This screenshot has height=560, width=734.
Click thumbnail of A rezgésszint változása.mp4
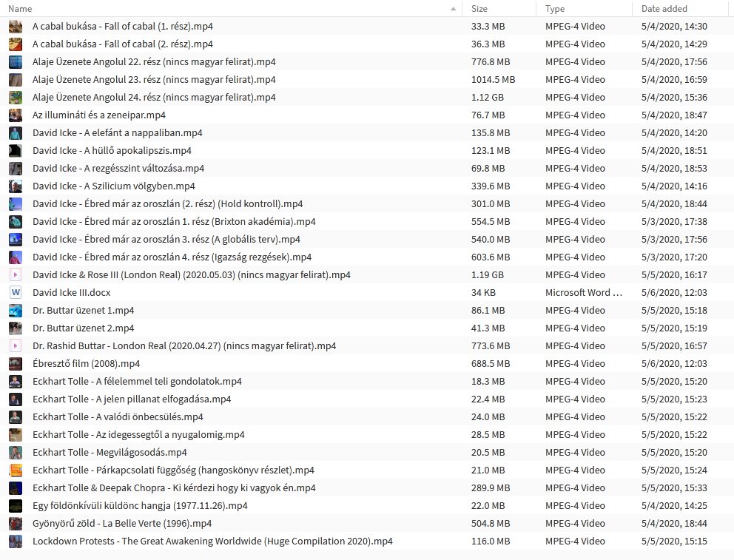coord(16,169)
